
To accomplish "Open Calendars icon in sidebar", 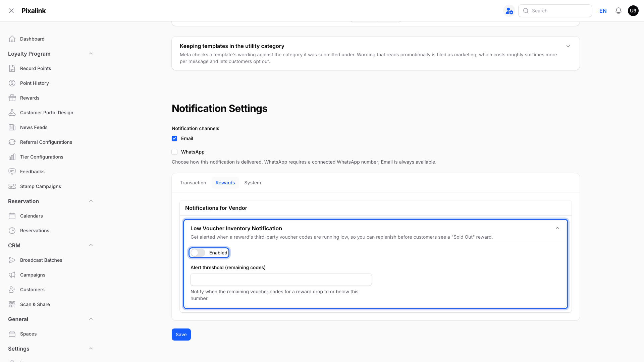I will click(12, 216).
